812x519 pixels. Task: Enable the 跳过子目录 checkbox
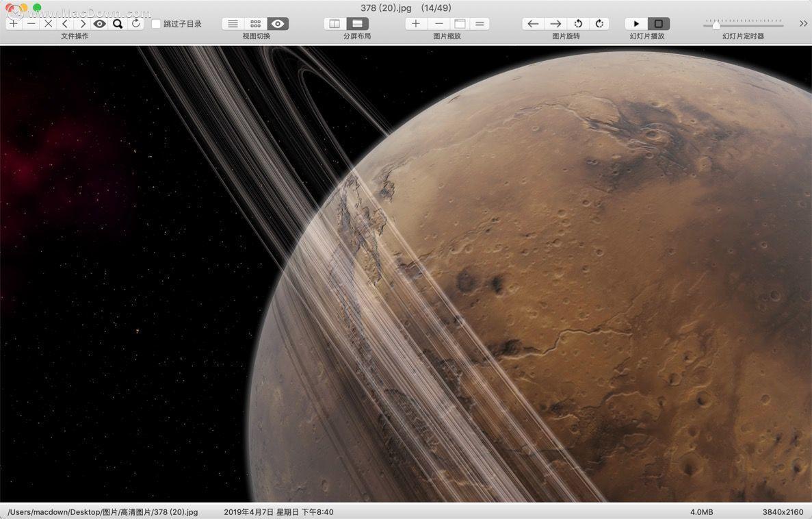coord(156,24)
